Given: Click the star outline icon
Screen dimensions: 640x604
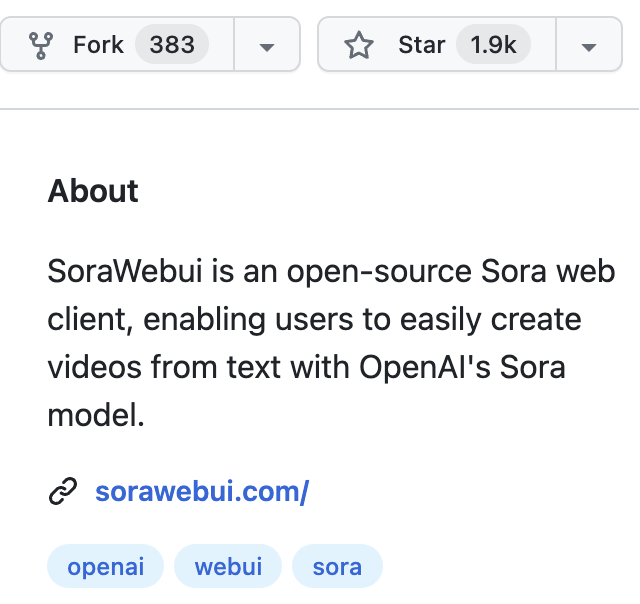Looking at the screenshot, I should click(359, 45).
